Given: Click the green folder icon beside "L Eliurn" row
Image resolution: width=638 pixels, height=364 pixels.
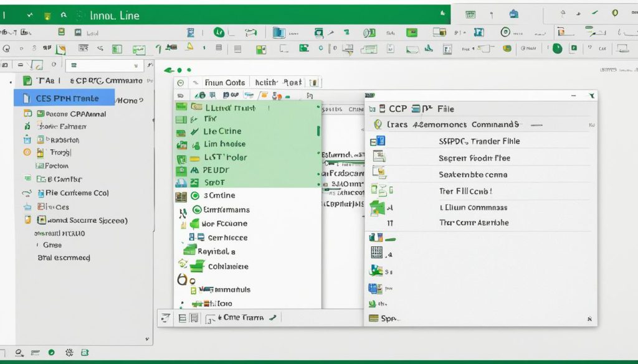Looking at the screenshot, I should [377, 208].
